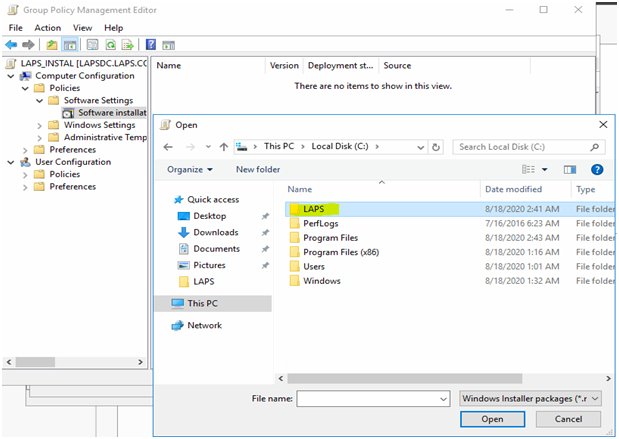Click the Deployment state column header
The height and width of the screenshot is (439, 619).
(x=341, y=66)
